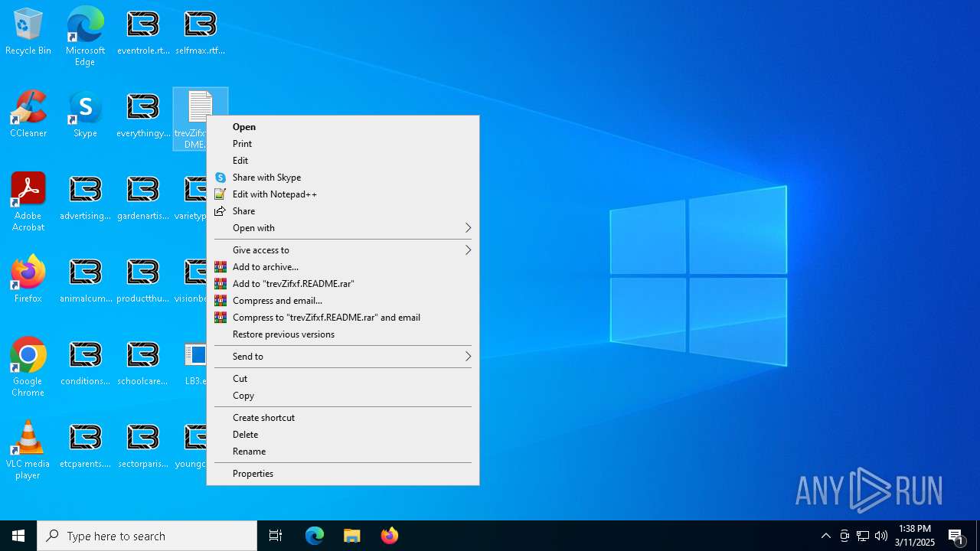Choose Edit with Notepad++
This screenshot has height=551, width=980.
[343, 194]
